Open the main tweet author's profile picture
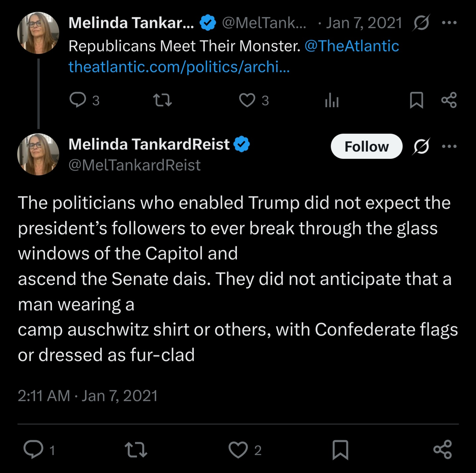Screen dimensions: 476x473 click(38, 154)
